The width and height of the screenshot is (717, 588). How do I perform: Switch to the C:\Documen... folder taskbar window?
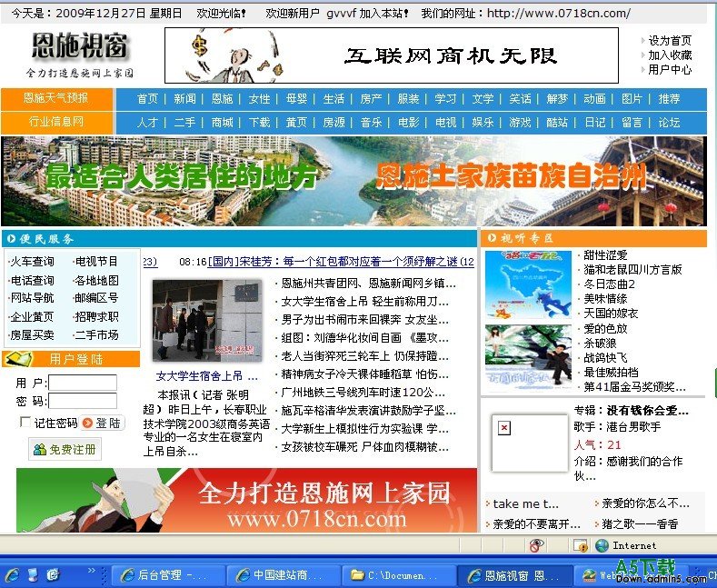pyautogui.click(x=399, y=574)
